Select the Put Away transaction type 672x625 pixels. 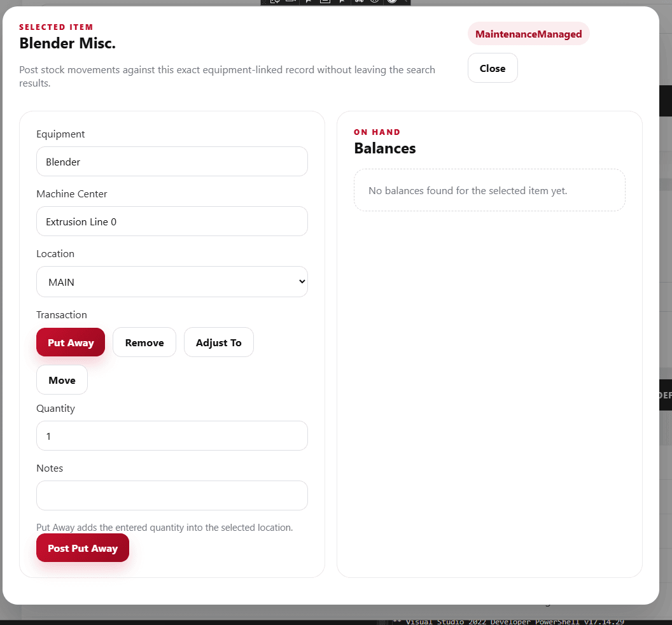71,342
